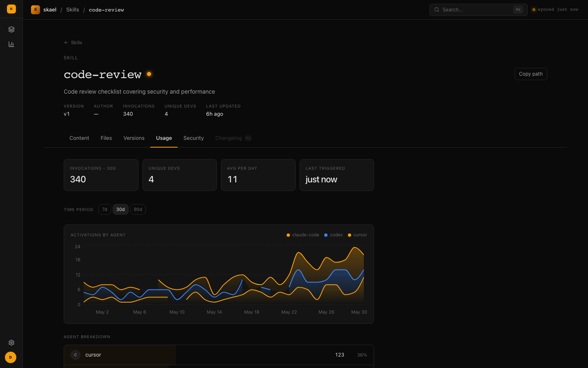Screen dimensions: 588x368
Task: Switch to the Usage tab
Action: pyautogui.click(x=164, y=138)
